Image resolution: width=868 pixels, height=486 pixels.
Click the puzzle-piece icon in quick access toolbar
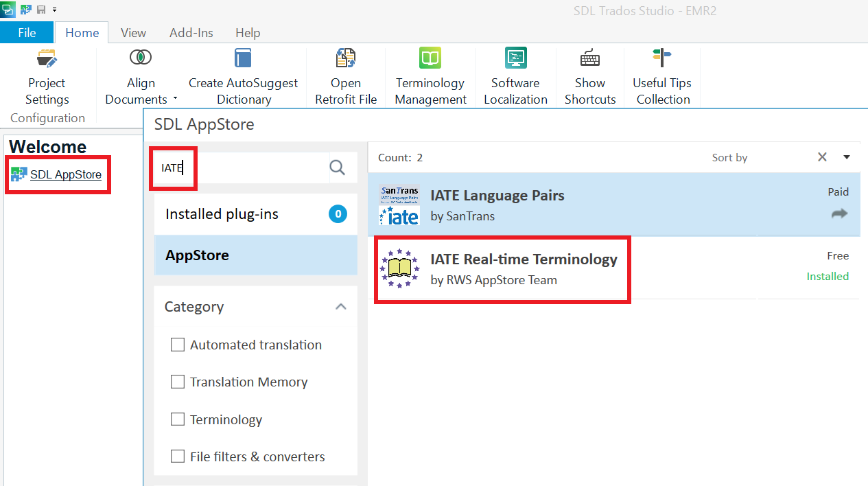26,10
